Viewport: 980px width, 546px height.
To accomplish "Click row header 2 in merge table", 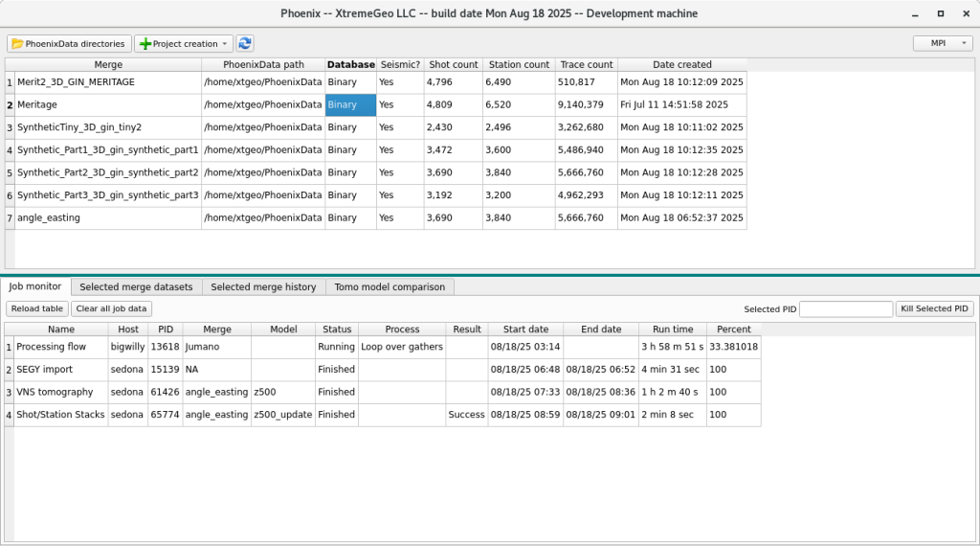I will [x=10, y=104].
